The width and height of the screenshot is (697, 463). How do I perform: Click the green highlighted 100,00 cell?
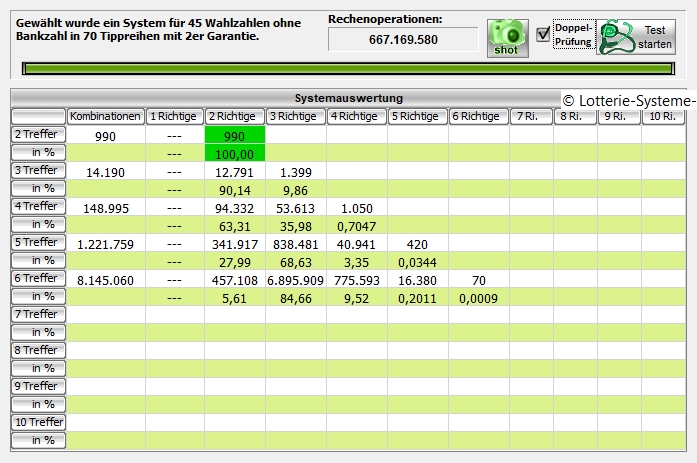coord(235,153)
